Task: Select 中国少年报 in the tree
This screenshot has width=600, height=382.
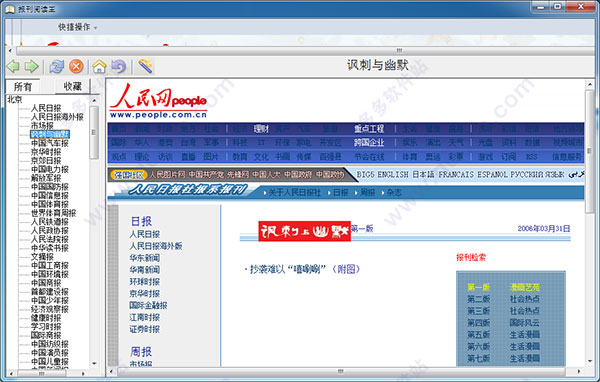Action: click(x=50, y=300)
